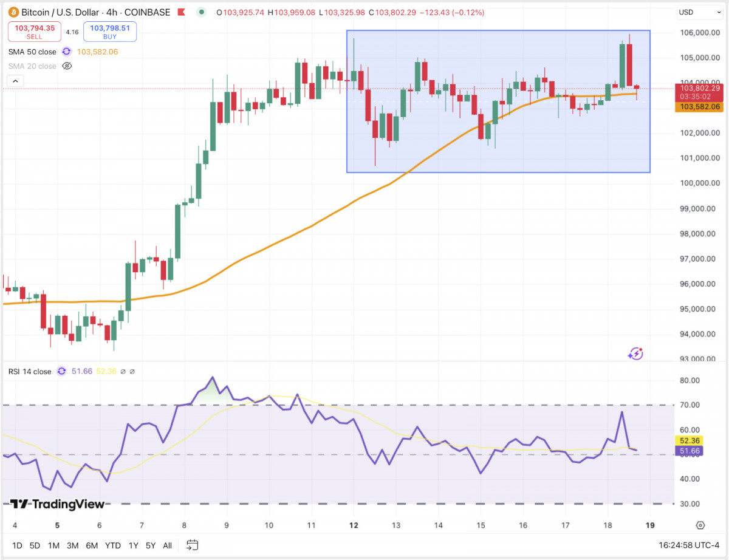This screenshot has height=560, width=729.
Task: Select the 1D time range
Action: point(17,545)
